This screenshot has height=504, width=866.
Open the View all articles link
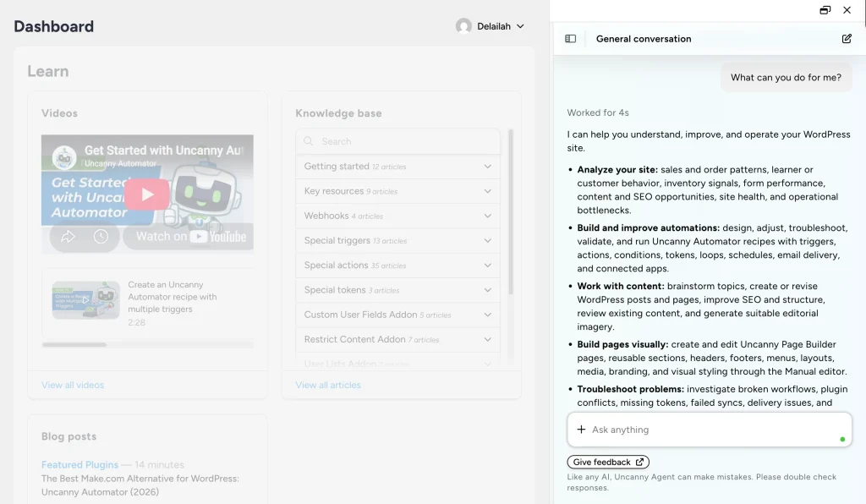coord(328,385)
